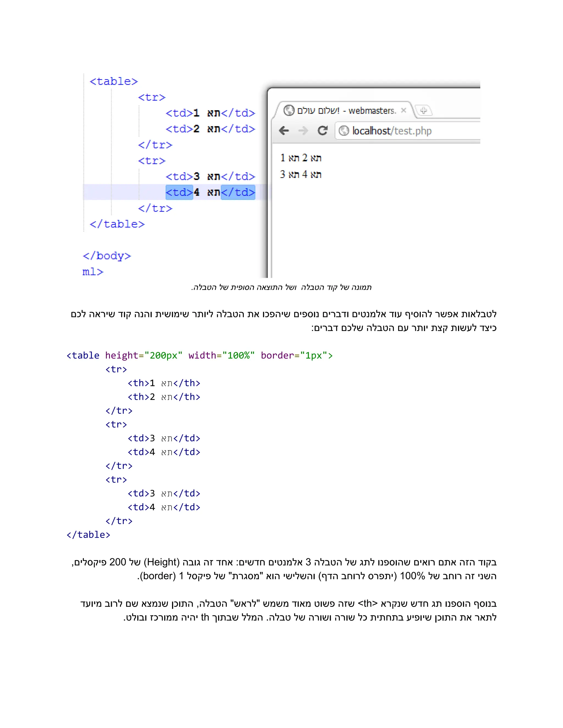
Task: Close the webmasters browser tab
Action: pyautogui.click(x=404, y=110)
